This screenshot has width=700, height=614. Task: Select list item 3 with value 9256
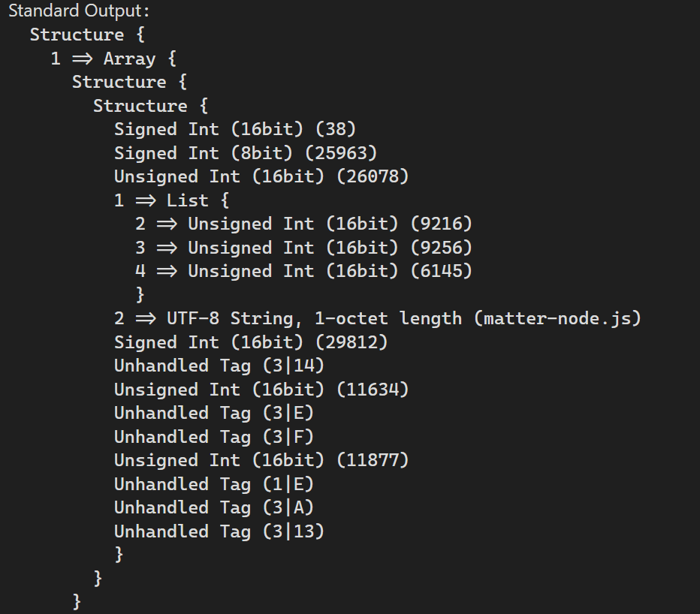tap(303, 248)
